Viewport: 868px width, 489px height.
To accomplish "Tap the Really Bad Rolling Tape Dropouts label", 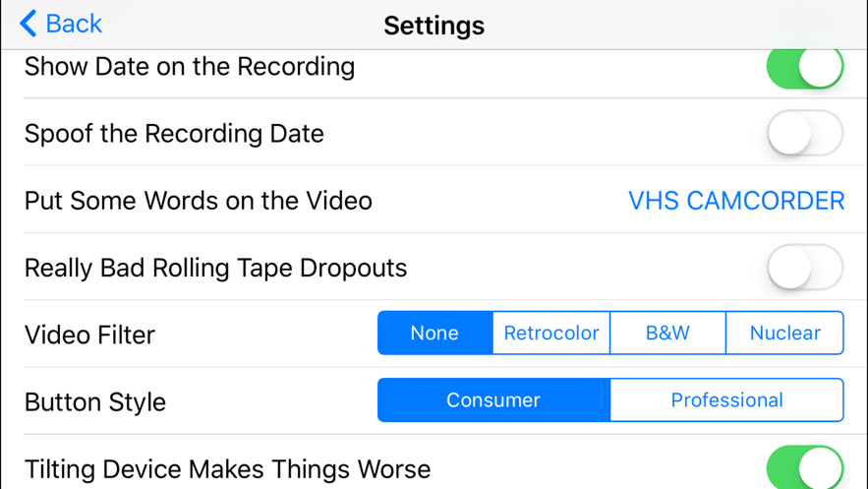I will coord(215,268).
